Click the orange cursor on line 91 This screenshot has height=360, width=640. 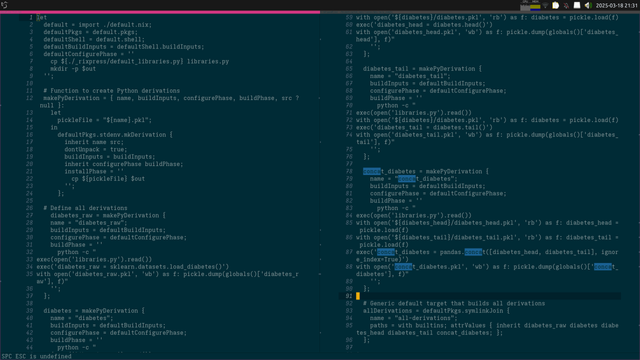point(358,297)
